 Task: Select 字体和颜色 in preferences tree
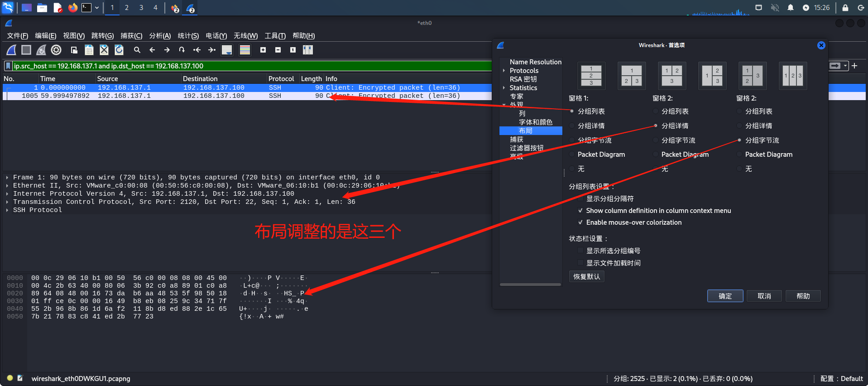point(536,122)
